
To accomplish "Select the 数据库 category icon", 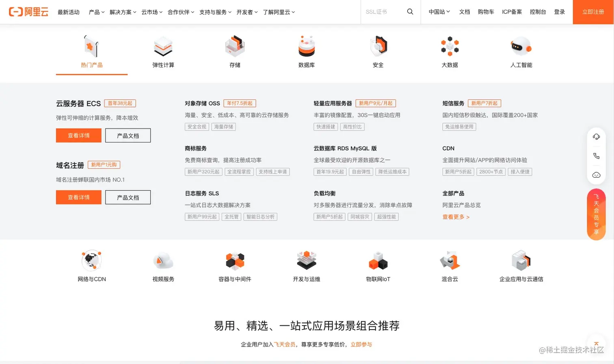I will click(x=307, y=46).
